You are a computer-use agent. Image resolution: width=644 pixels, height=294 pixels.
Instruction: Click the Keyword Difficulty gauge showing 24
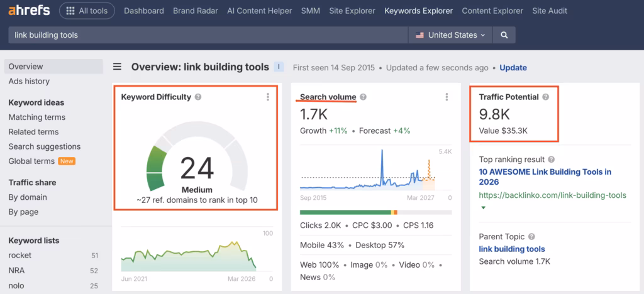(197, 157)
